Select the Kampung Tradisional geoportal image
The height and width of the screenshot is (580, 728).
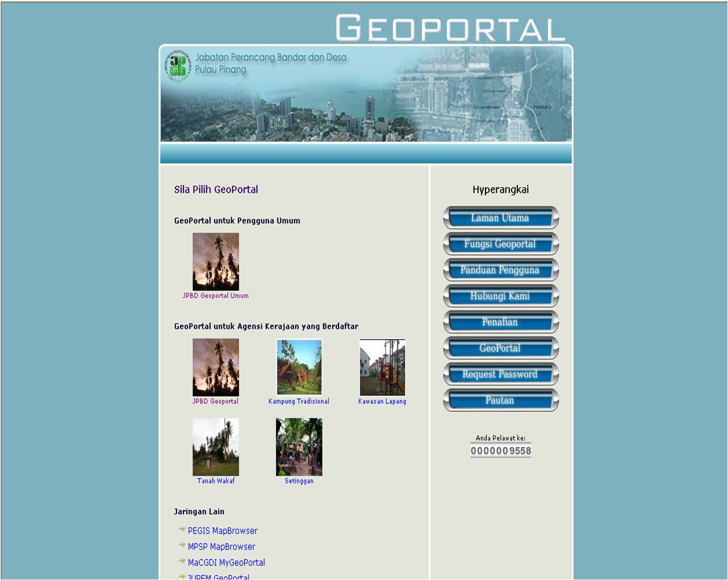(299, 367)
